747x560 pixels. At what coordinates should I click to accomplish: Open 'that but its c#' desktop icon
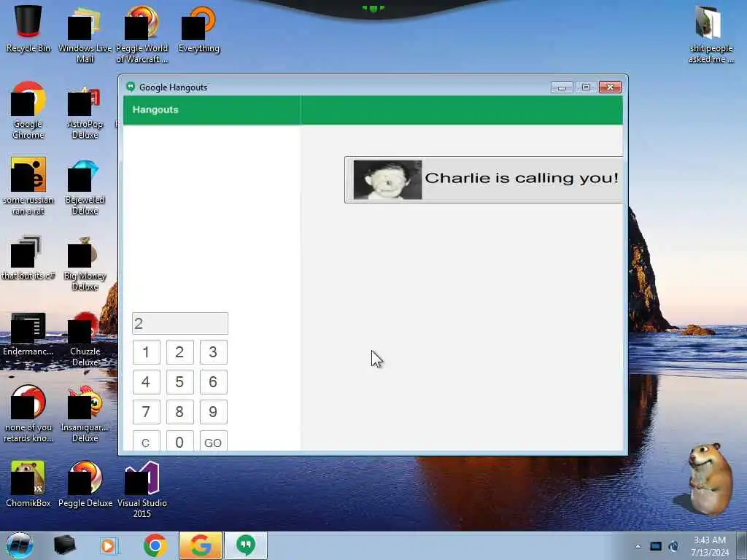click(28, 257)
